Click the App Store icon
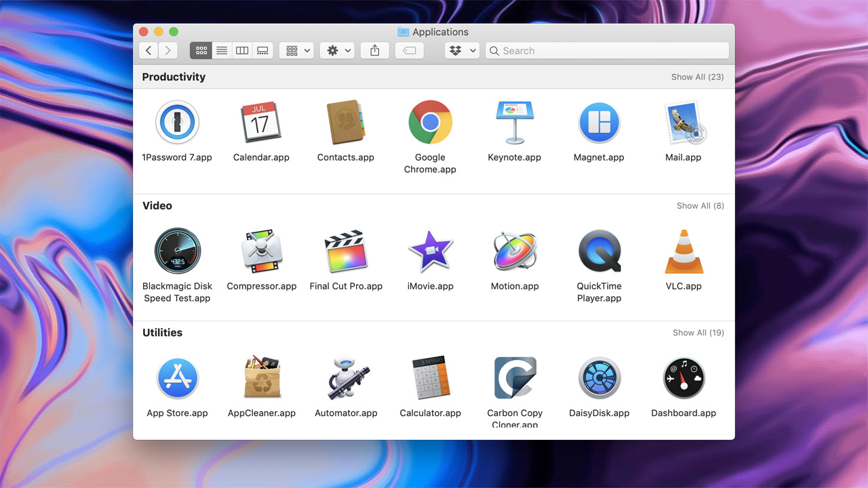 pos(177,378)
